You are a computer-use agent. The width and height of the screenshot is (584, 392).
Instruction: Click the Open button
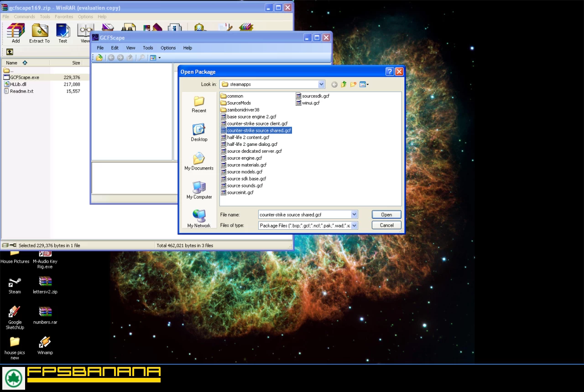pos(386,215)
